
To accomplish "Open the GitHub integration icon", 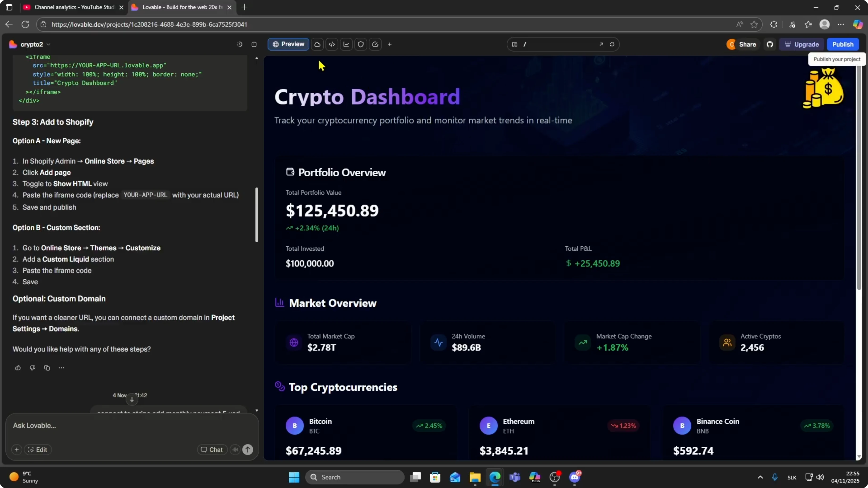I will coord(770,45).
